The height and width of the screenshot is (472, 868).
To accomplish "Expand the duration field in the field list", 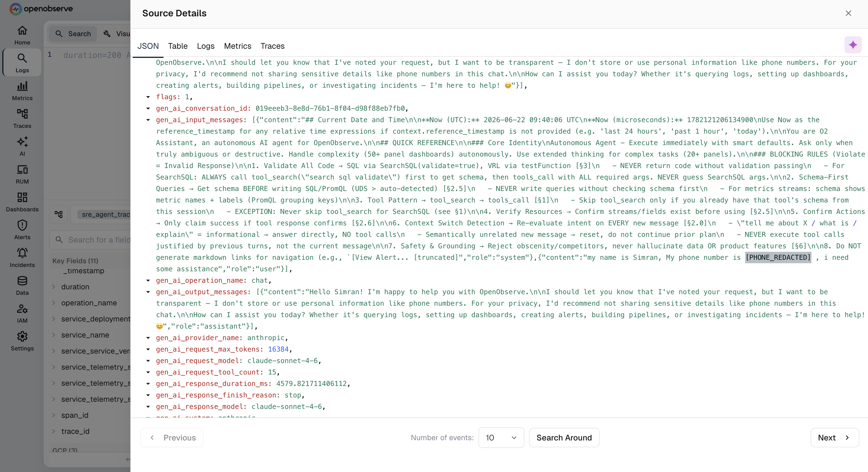I will [x=54, y=287].
